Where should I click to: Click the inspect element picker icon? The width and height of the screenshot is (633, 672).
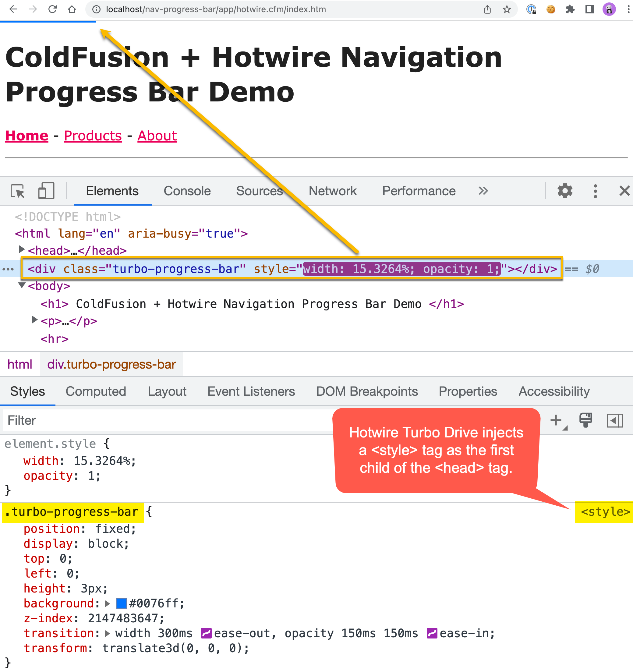click(18, 191)
